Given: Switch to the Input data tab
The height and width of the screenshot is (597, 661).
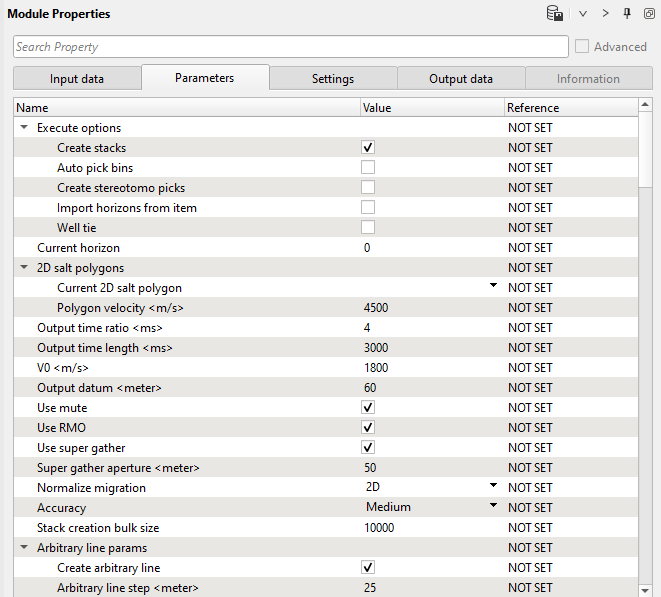Looking at the screenshot, I should 77,79.
